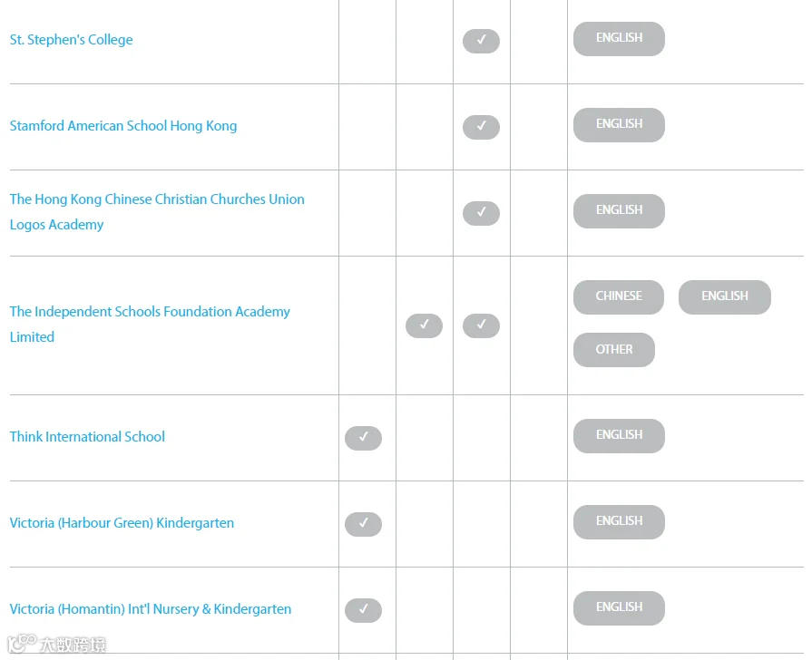Viewport: 812px width, 660px height.
Task: Click checkmark badge in Think International School row
Action: coord(364,438)
